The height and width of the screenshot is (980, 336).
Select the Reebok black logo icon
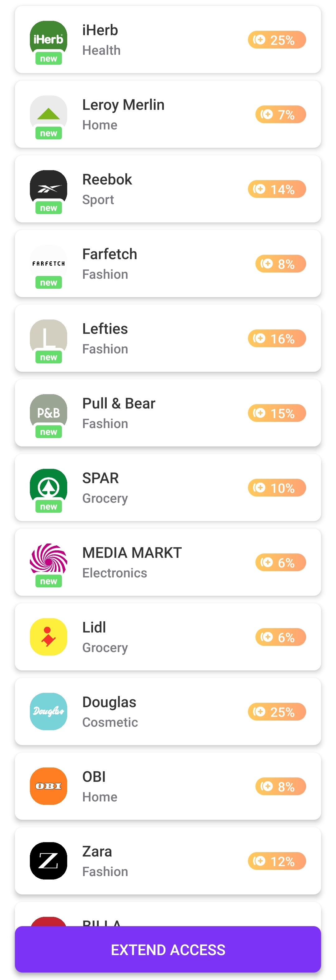(48, 189)
